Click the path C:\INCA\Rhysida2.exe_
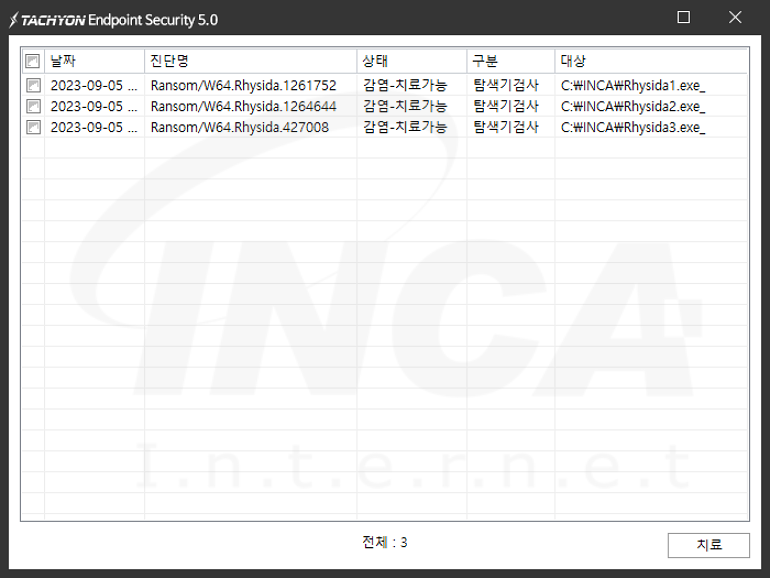The width and height of the screenshot is (770, 578). click(x=633, y=106)
